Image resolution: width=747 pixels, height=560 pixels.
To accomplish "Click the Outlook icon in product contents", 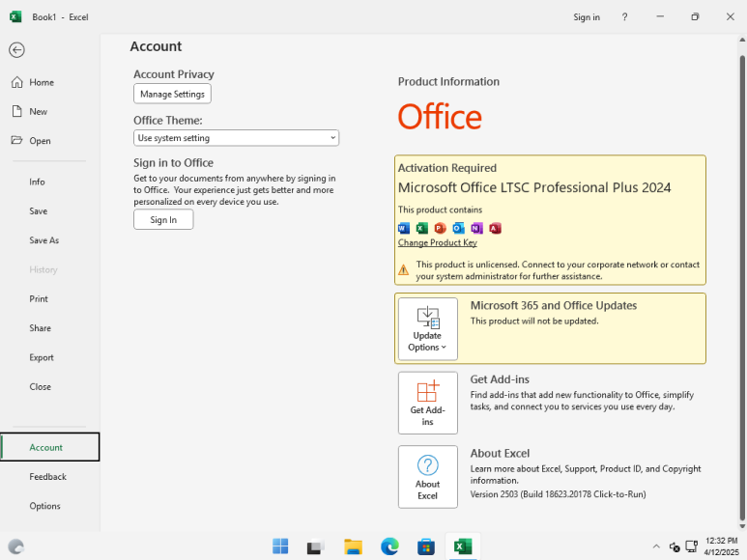I will click(x=458, y=229).
